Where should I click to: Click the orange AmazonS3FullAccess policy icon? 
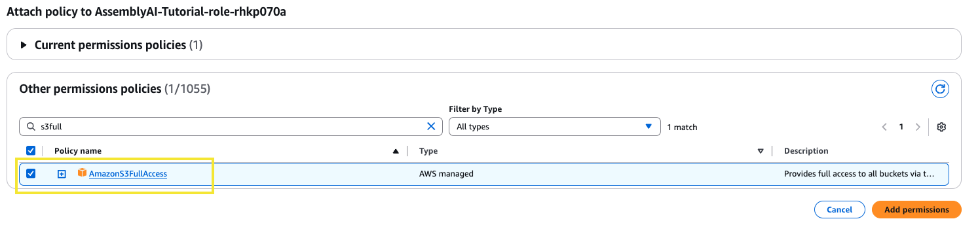tap(82, 173)
